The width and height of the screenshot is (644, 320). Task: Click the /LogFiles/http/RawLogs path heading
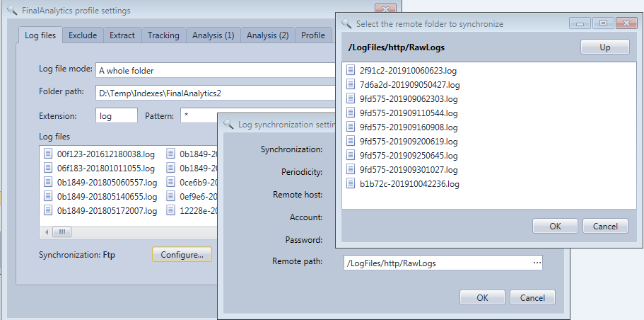(x=397, y=47)
